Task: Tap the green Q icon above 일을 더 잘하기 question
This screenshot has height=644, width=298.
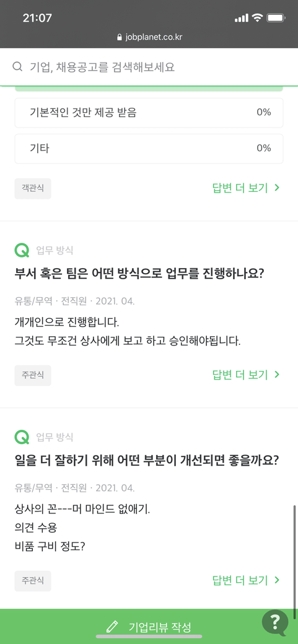Action: coord(22,437)
